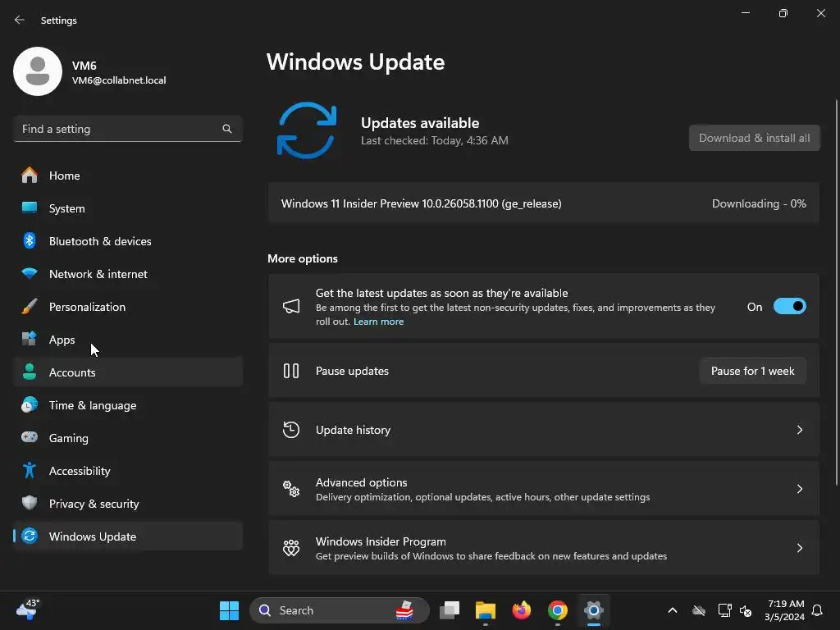Click the Downloading - 0% status text

click(759, 203)
